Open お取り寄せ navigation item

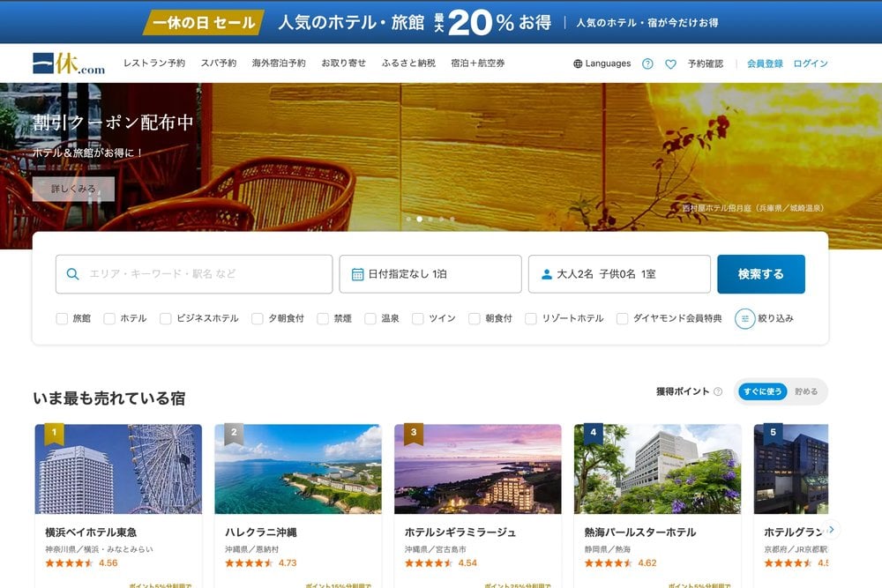coord(344,63)
